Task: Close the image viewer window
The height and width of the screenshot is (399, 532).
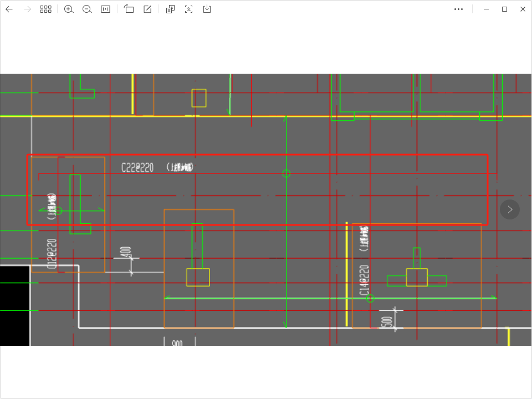Action: click(523, 9)
